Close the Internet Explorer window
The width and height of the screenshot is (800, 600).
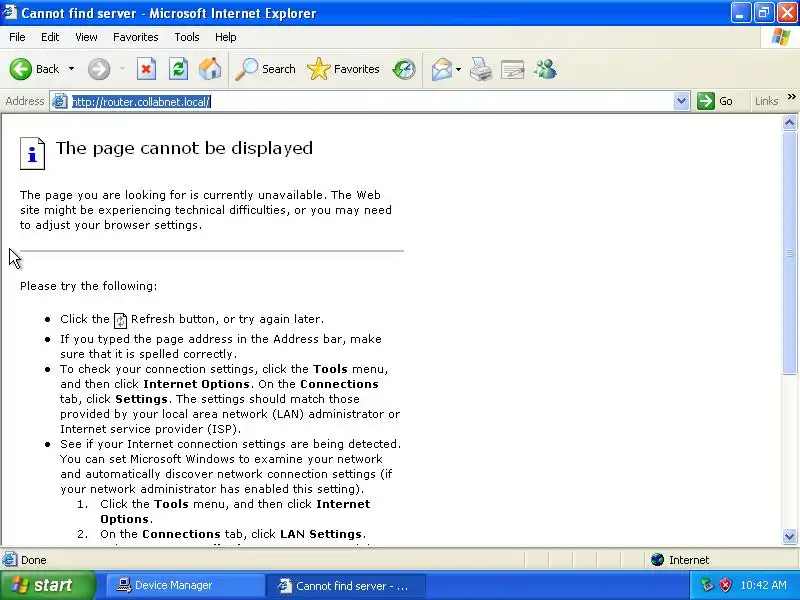tap(787, 13)
